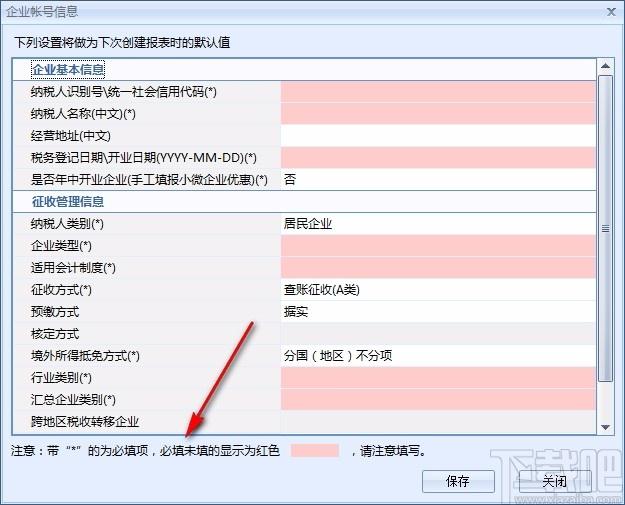Click the 经营地址(中文) input field
Image resolution: width=625 pixels, height=505 pixels.
[438, 136]
